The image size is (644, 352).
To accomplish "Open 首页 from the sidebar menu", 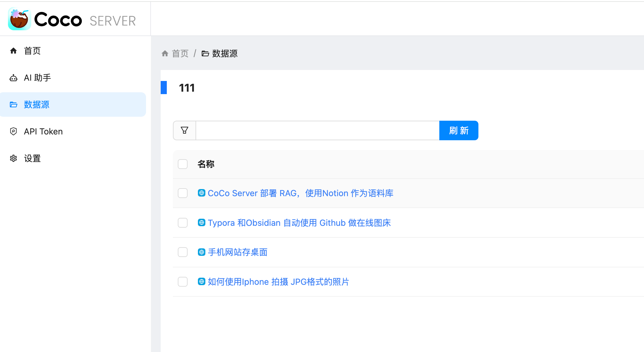I will [32, 51].
